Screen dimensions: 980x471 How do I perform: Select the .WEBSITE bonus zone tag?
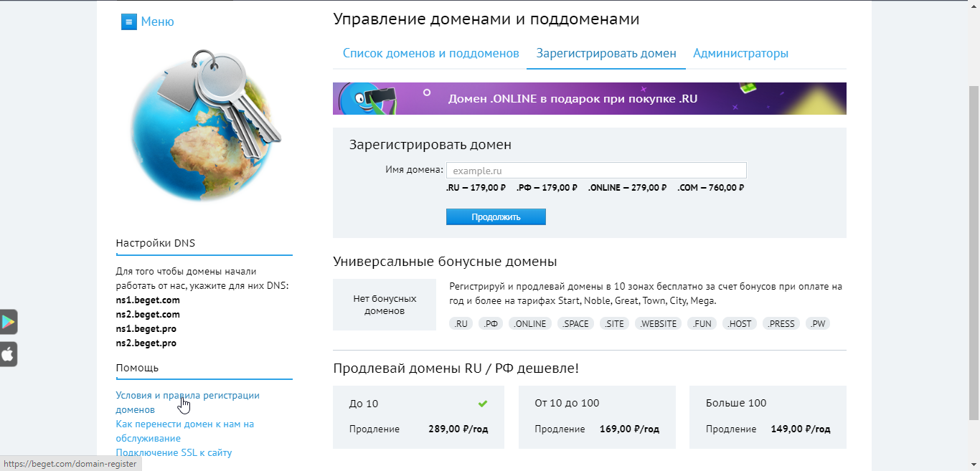point(658,323)
